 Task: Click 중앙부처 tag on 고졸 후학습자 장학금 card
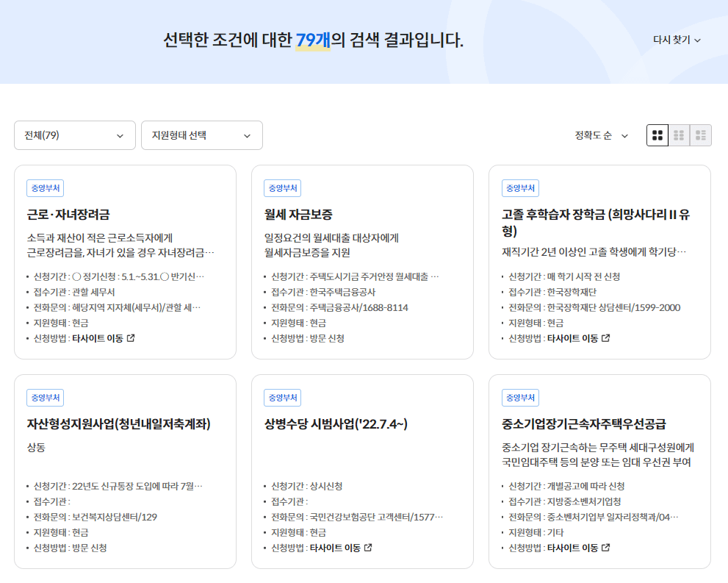pos(520,188)
